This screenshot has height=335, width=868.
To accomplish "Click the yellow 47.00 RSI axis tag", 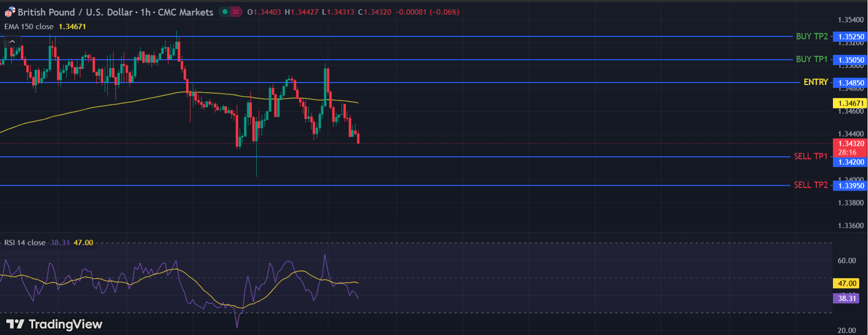I will [x=847, y=283].
